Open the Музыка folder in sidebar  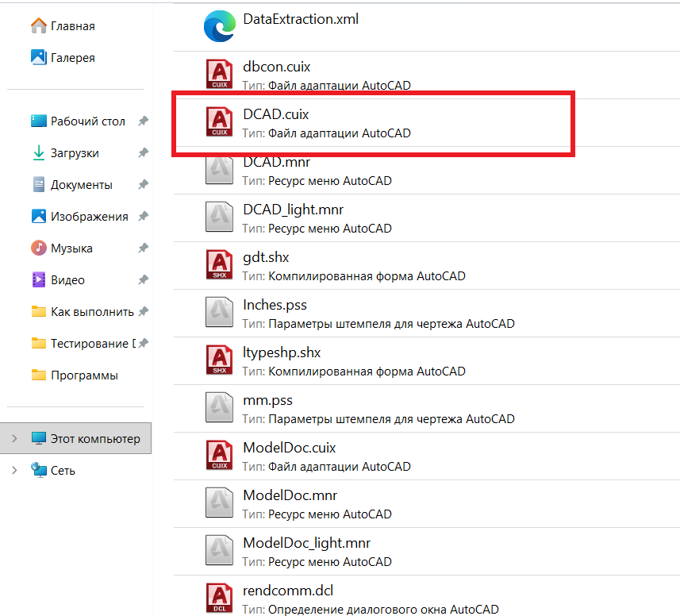(71, 248)
